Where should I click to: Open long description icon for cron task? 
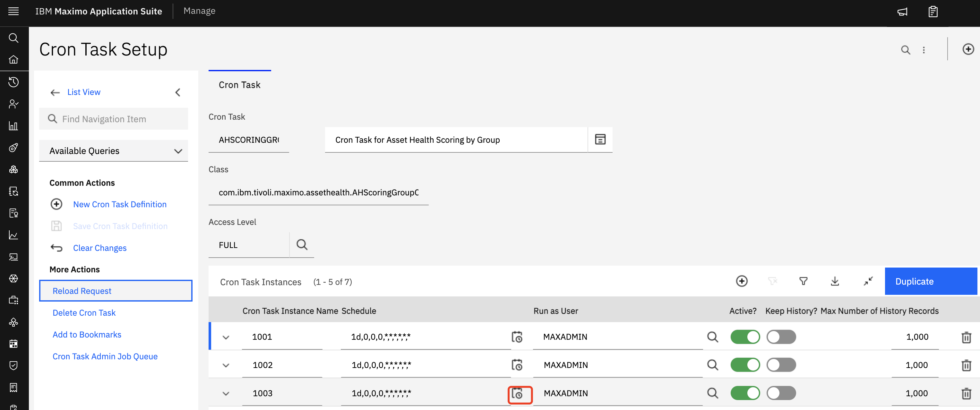pos(600,140)
